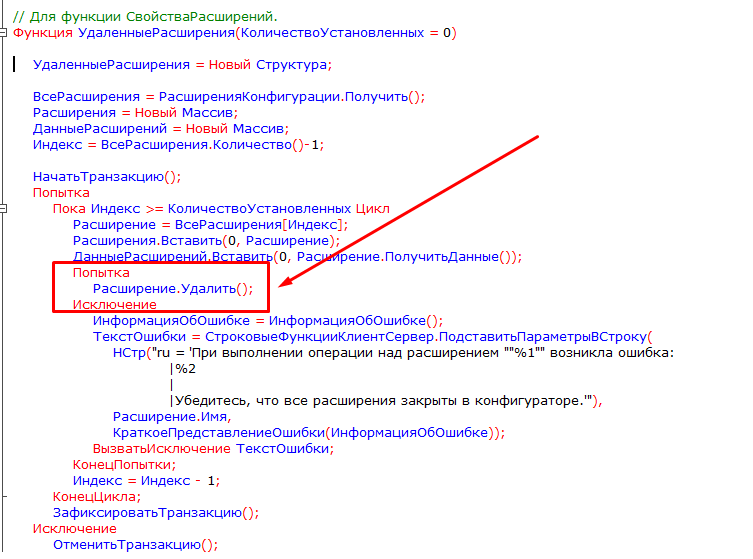Viewport: 753px width, 559px height.
Task: Click 'Индекс = Индекс - 1' line
Action: point(146,481)
